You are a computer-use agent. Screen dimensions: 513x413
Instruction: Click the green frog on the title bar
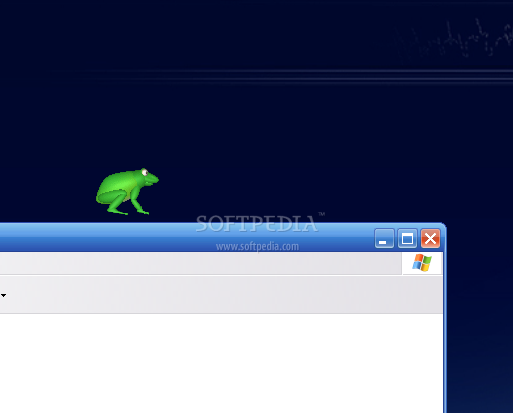[127, 192]
